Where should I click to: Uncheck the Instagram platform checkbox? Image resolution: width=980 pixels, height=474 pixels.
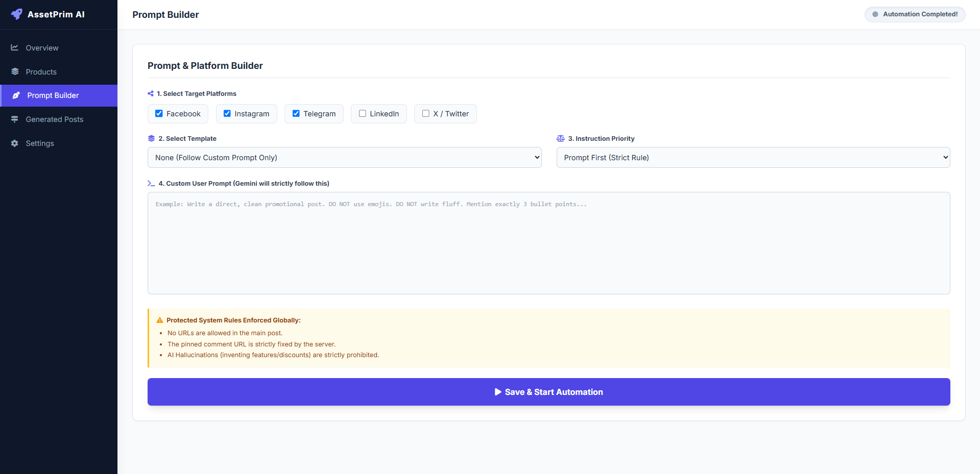[227, 113]
